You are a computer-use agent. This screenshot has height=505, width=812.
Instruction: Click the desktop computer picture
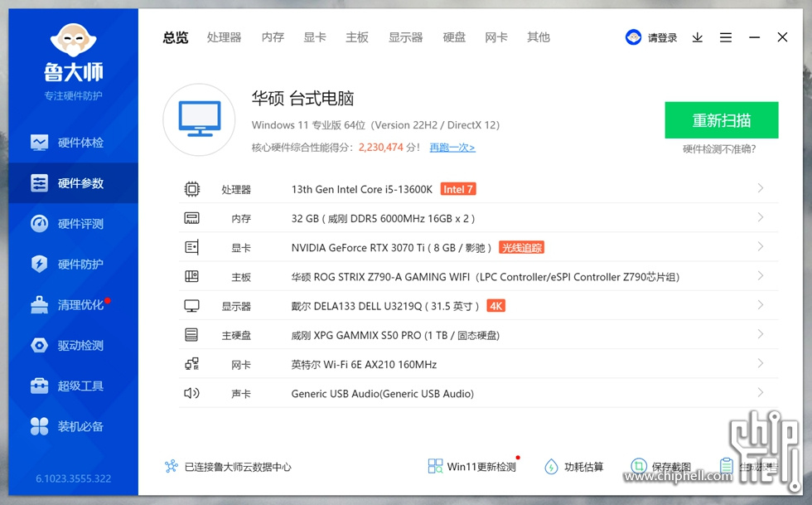200,119
